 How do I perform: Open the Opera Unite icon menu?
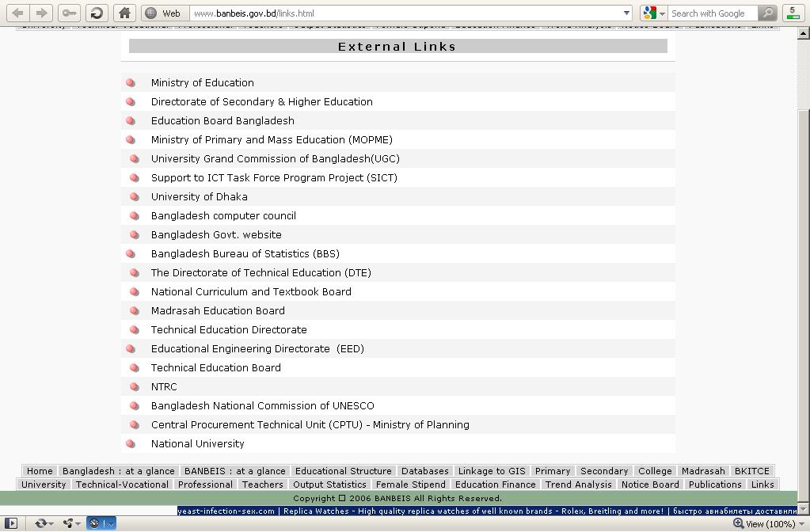70,523
